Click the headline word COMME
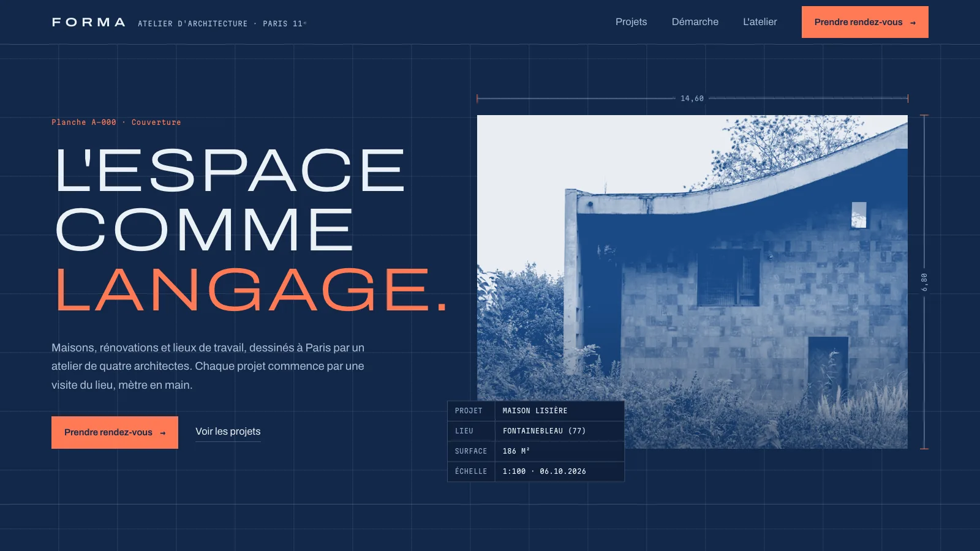This screenshot has width=980, height=551. 204,230
